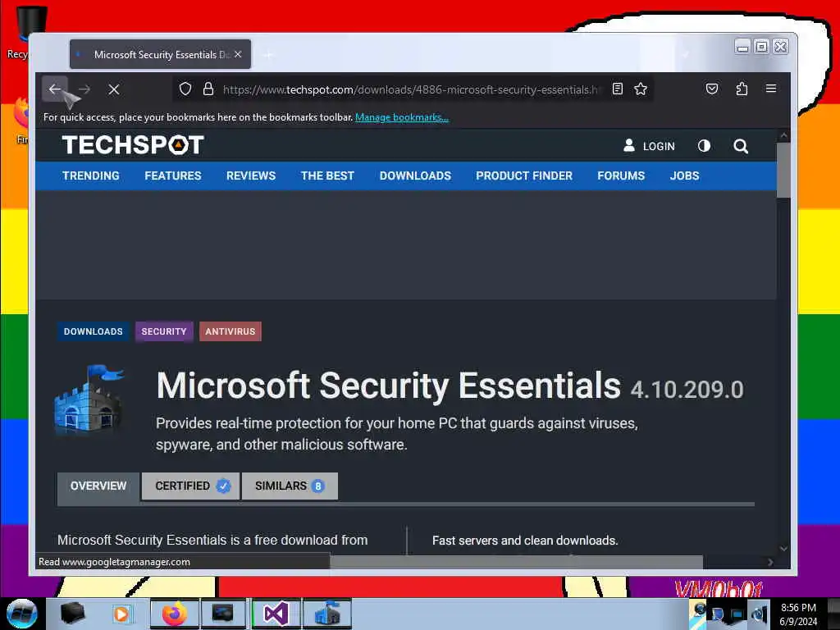Open the FORUMS menu item

click(x=621, y=176)
